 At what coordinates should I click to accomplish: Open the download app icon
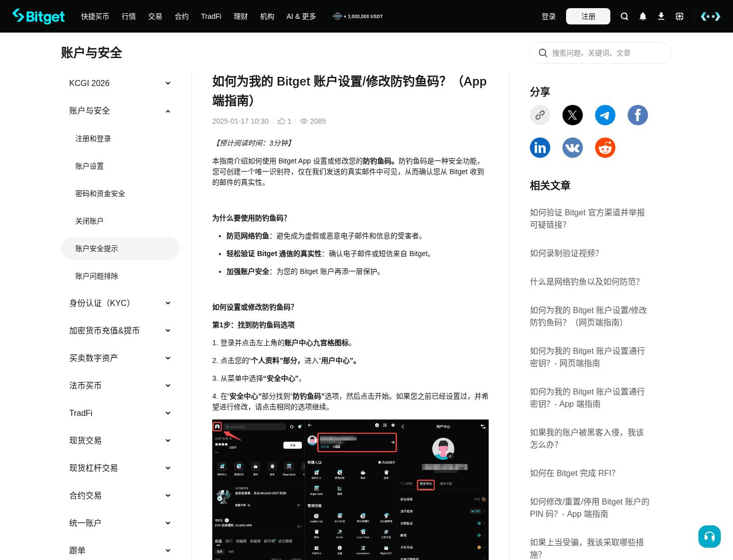click(x=661, y=16)
